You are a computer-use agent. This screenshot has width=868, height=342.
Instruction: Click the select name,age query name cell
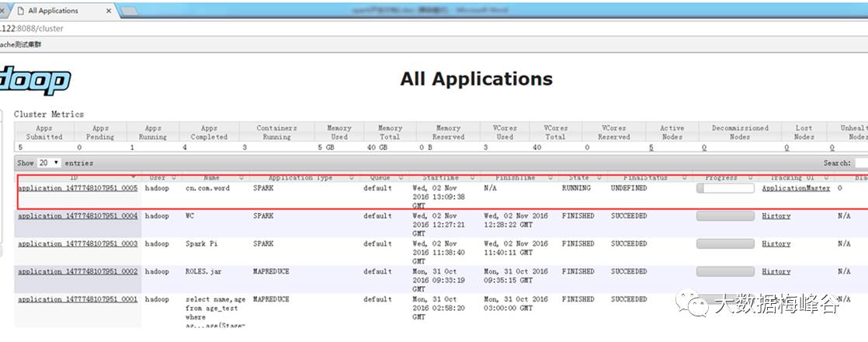pyautogui.click(x=215, y=312)
